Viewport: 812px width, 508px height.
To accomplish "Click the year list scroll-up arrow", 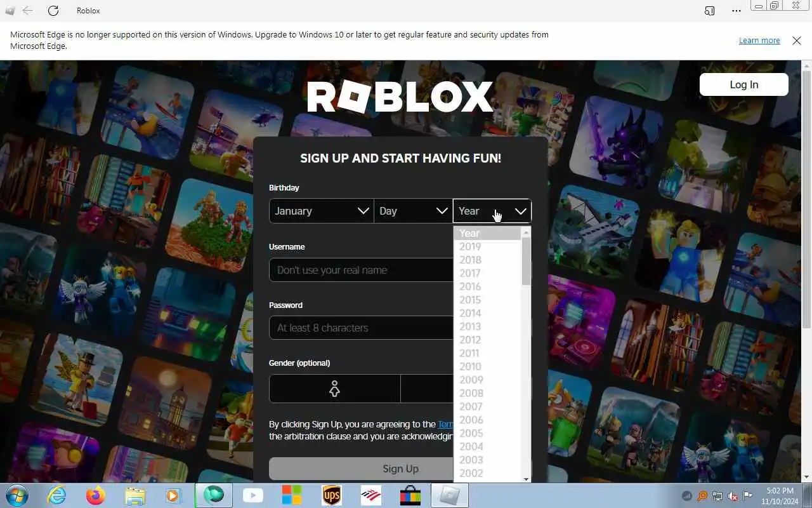I will (x=526, y=232).
